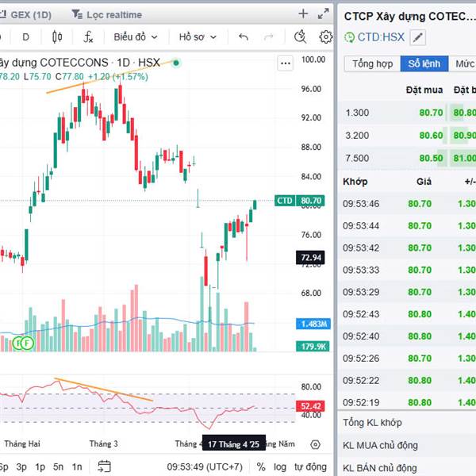Open the Lọc realtime filter
The width and height of the screenshot is (476, 476).
[107, 14]
